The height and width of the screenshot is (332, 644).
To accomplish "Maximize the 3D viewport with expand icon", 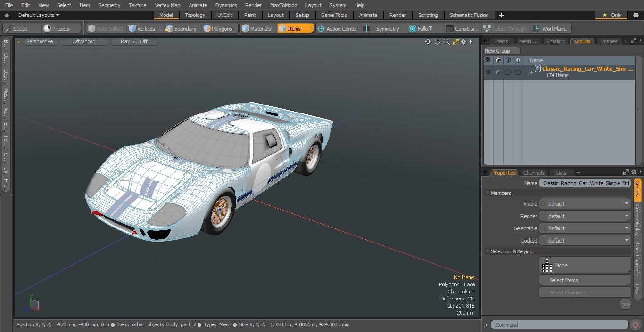I will 455,42.
